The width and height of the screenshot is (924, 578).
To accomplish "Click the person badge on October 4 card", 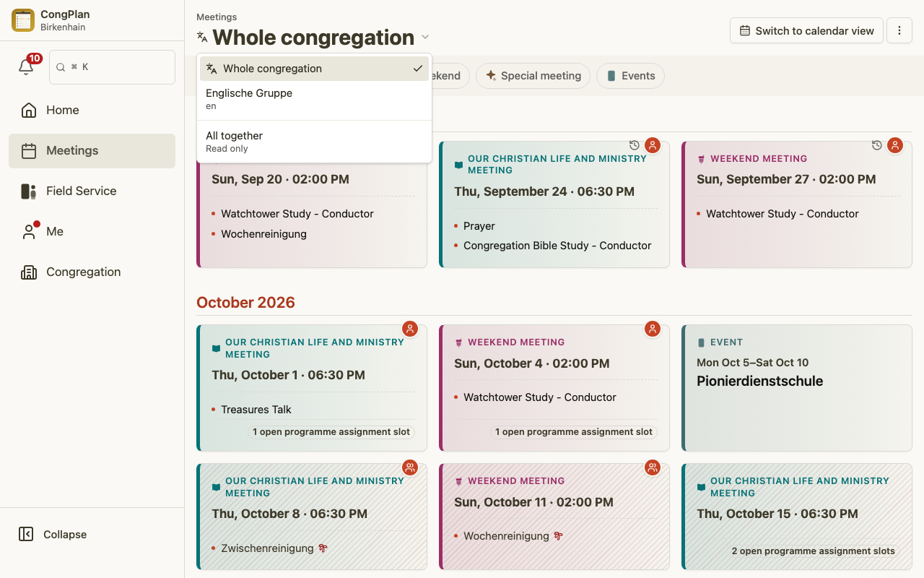I will (653, 329).
